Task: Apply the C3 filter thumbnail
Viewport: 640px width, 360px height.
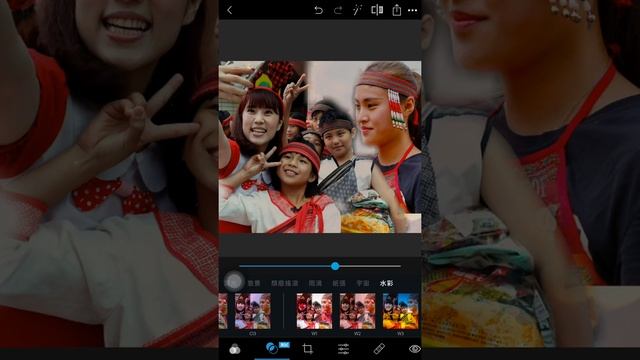Action: (253, 311)
